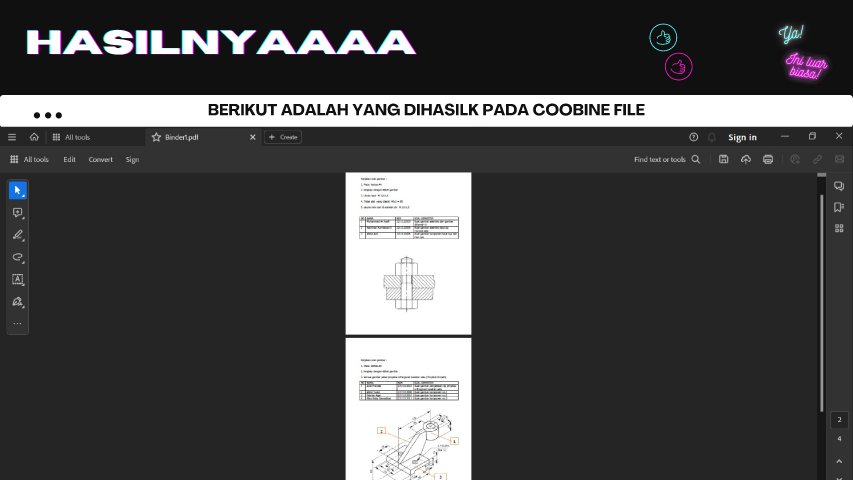Image resolution: width=853 pixels, height=480 pixels.
Task: Expand more tools via three-dots button
Action: click(x=17, y=324)
